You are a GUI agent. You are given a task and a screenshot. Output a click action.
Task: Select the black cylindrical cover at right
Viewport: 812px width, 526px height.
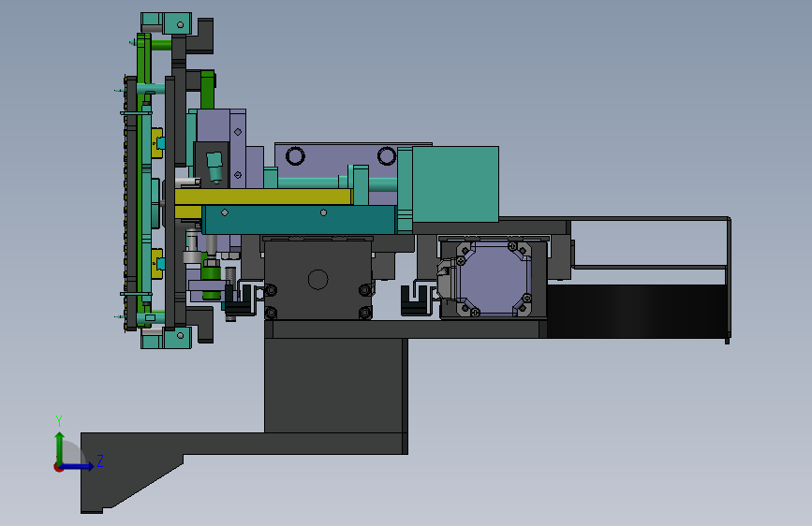[637, 311]
